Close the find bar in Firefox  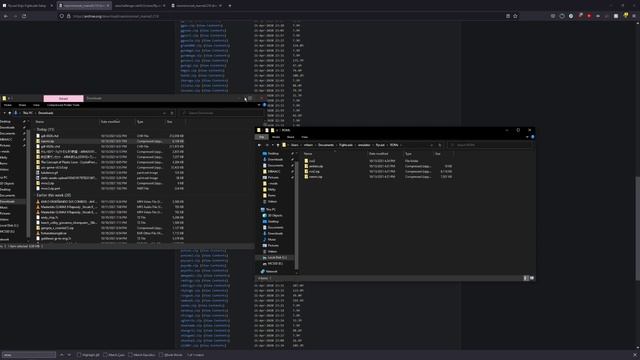[x=635, y=355]
